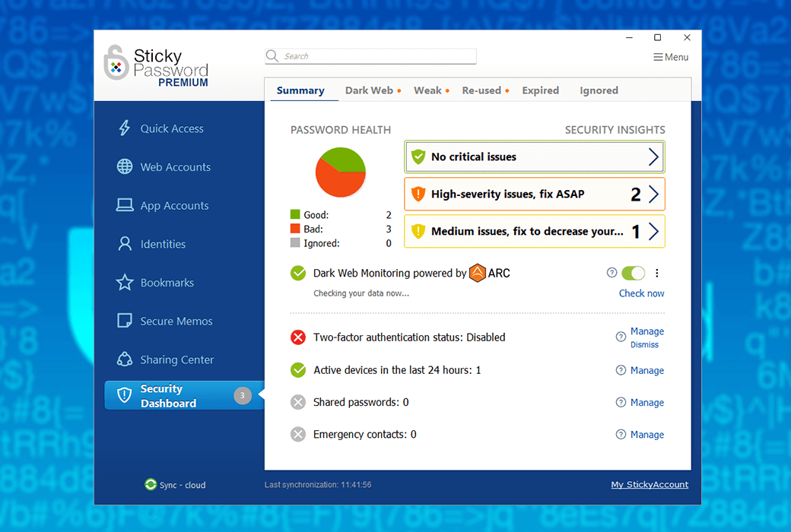
Task: Manage two-factor authentication status
Action: (647, 331)
